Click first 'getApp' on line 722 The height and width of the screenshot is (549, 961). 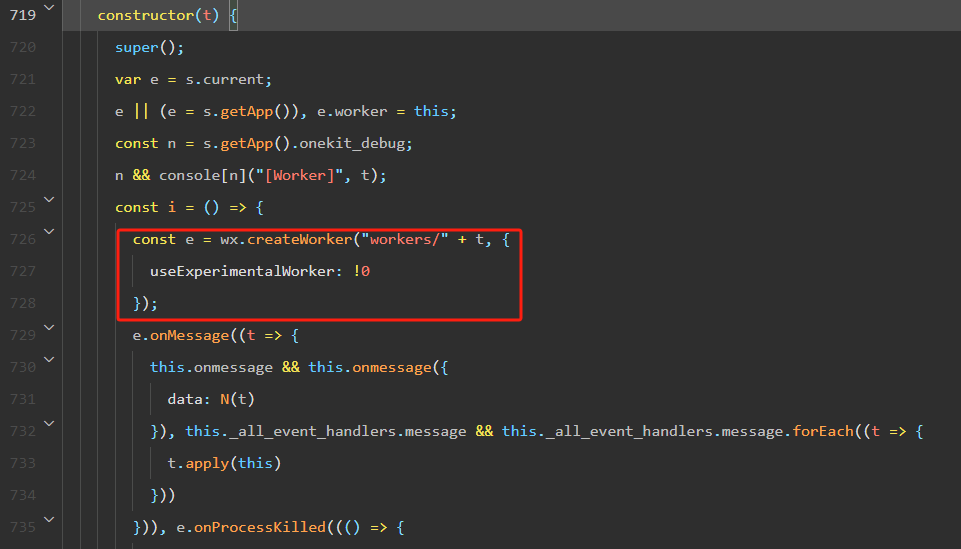[246, 112]
